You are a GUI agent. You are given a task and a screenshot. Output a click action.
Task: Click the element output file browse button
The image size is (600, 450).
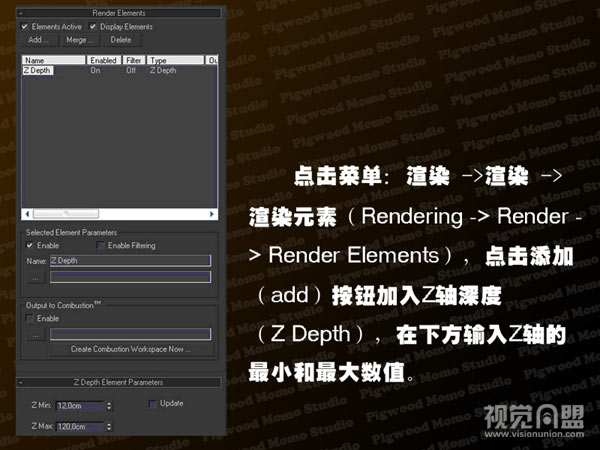click(x=35, y=276)
